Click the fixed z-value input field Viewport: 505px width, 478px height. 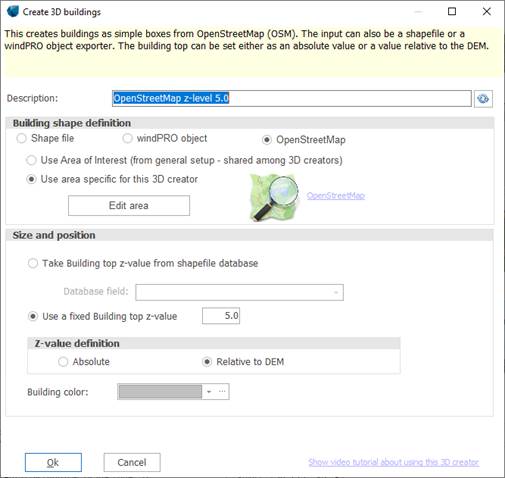tap(221, 316)
